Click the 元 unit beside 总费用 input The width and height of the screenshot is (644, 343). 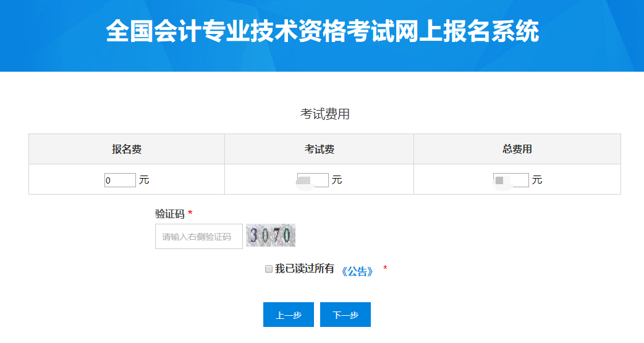537,180
